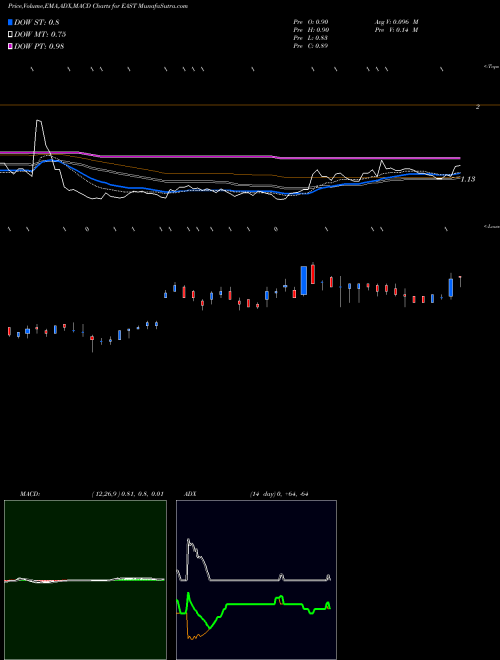Select the 'DOW PT: 0.98' legend text
500x660 pixels.
coord(39,46)
